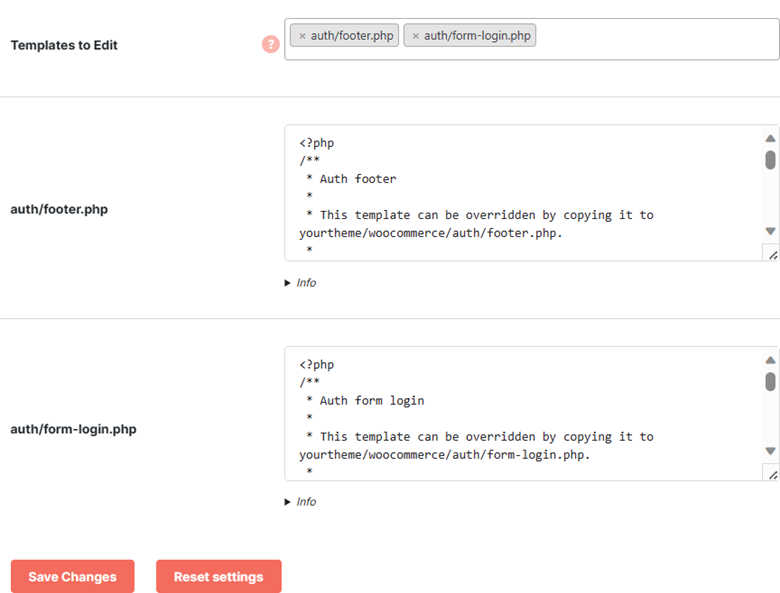
Task: Click empty area of Templates to Edit field
Action: 657,39
